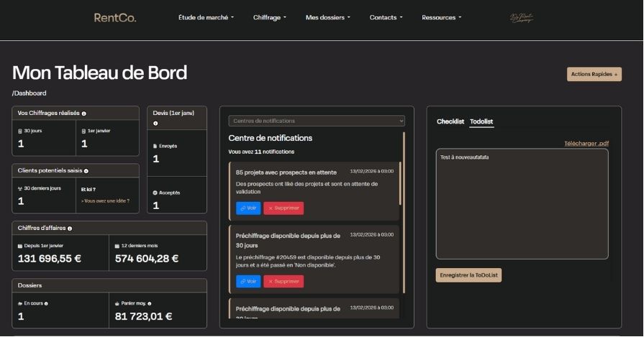Click info icon beside Clients potentiels saisis
This screenshot has width=644, height=337.
pos(86,171)
